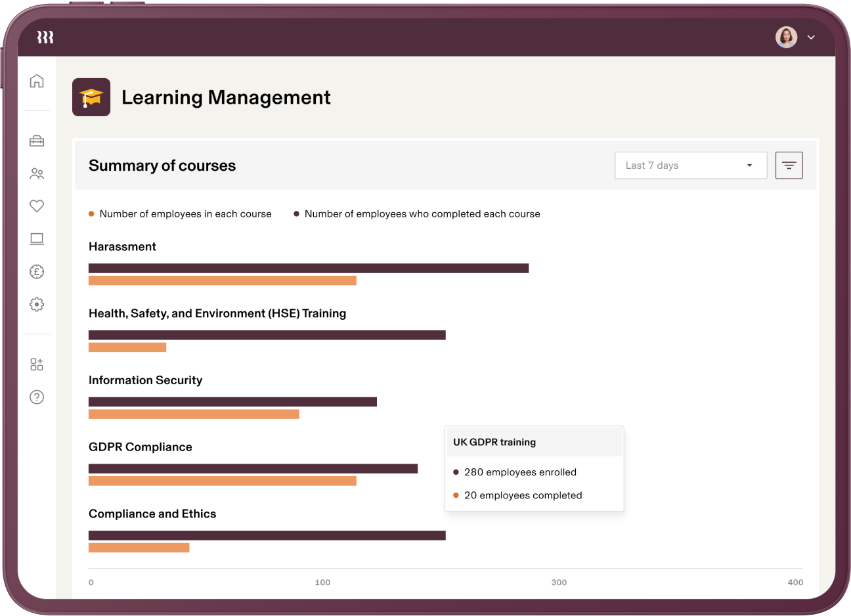Click the HSE Training enrolled dark bar
The width and height of the screenshot is (851, 616).
[x=267, y=335]
